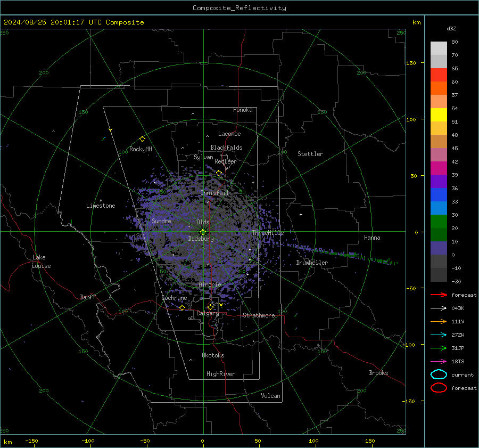Image resolution: width=479 pixels, height=448 pixels.
Task: Click the Sundre town label
Action: pyautogui.click(x=161, y=221)
